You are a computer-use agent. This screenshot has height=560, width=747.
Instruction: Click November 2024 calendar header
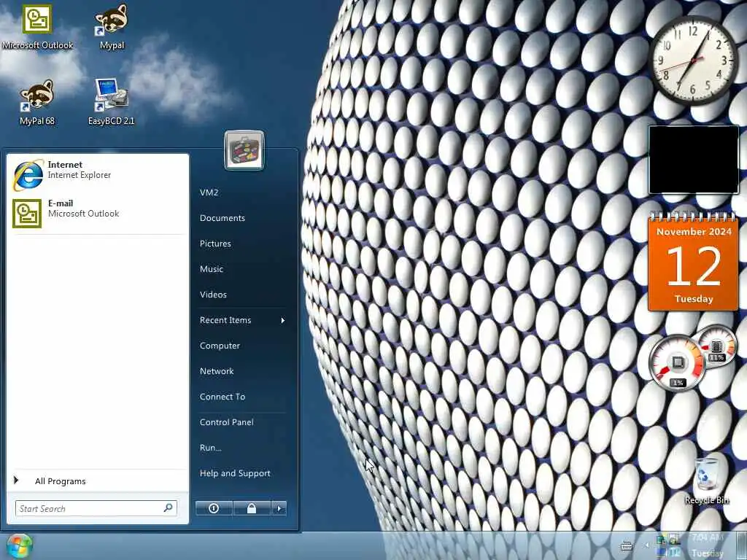pyautogui.click(x=694, y=232)
